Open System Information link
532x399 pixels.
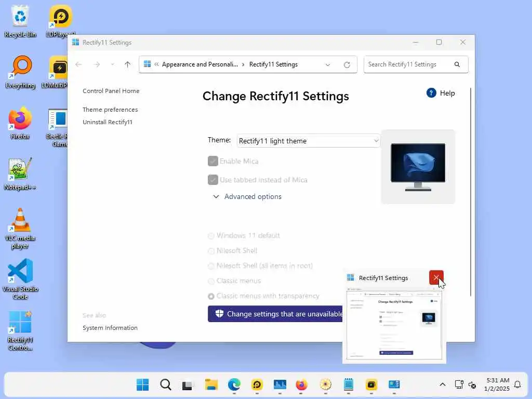(x=110, y=328)
